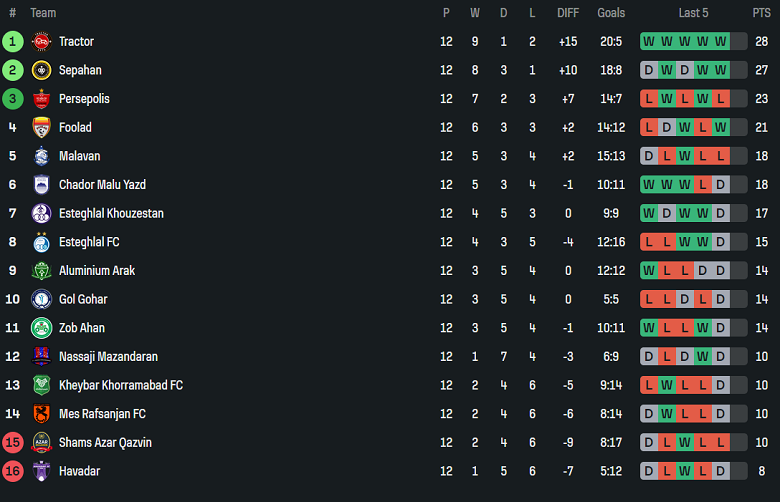Click Tractor's most recent Last 5 result
Viewport: 780px width, 502px height.
[x=720, y=42]
